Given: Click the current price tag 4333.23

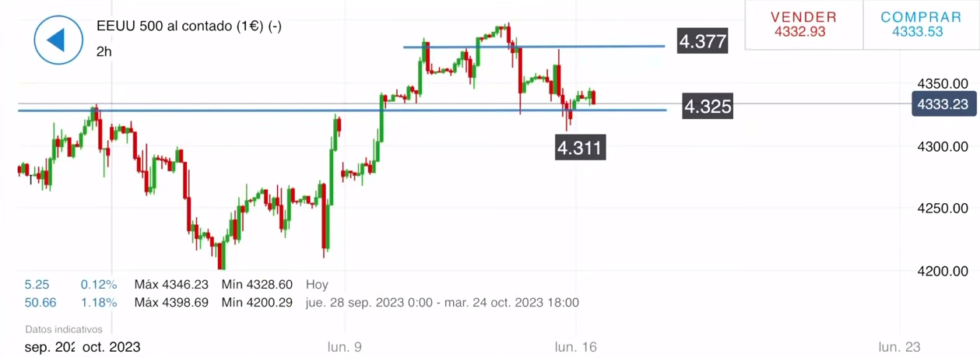Looking at the screenshot, I should 943,104.
